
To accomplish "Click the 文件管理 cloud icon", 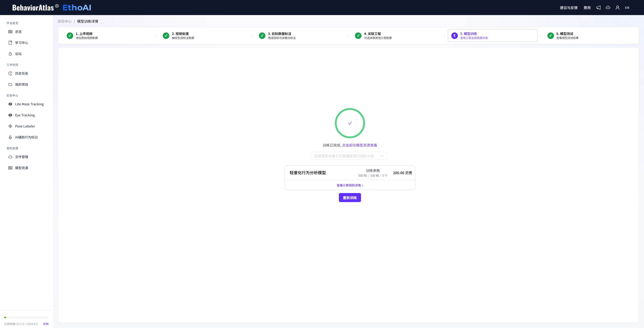I will 10,157.
